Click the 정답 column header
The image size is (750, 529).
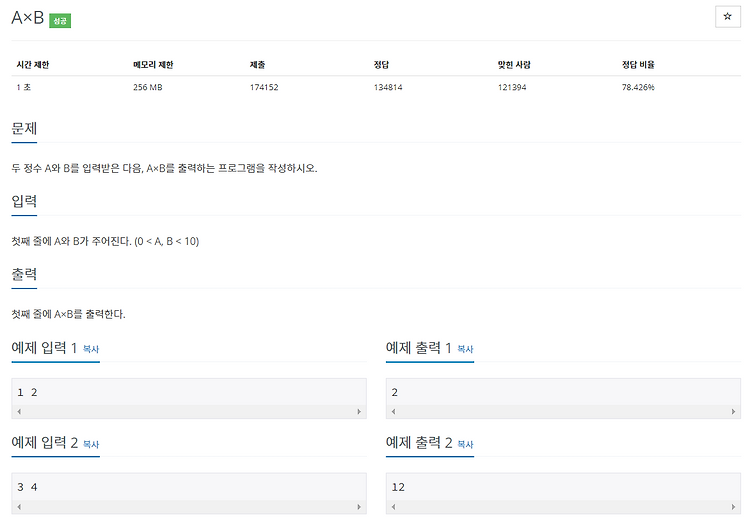381,65
